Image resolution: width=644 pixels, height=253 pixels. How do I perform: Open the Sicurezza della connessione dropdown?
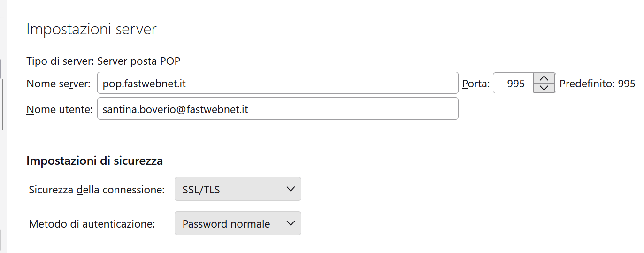point(238,189)
